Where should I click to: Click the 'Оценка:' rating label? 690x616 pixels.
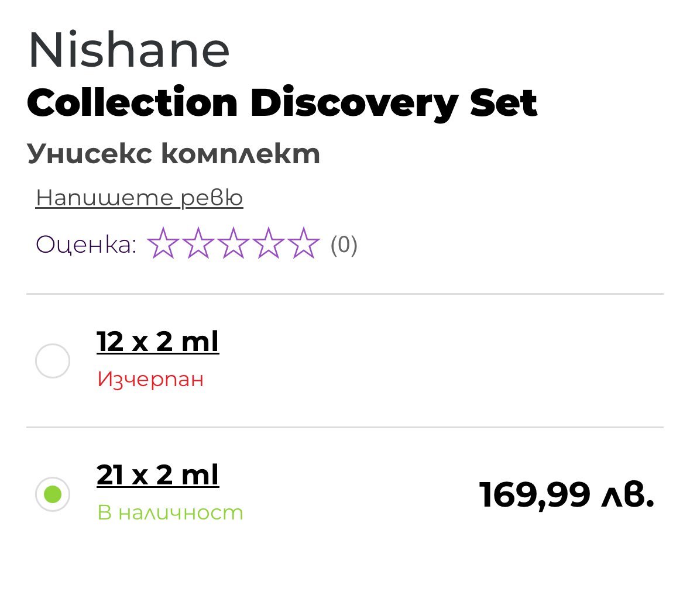[x=86, y=244]
